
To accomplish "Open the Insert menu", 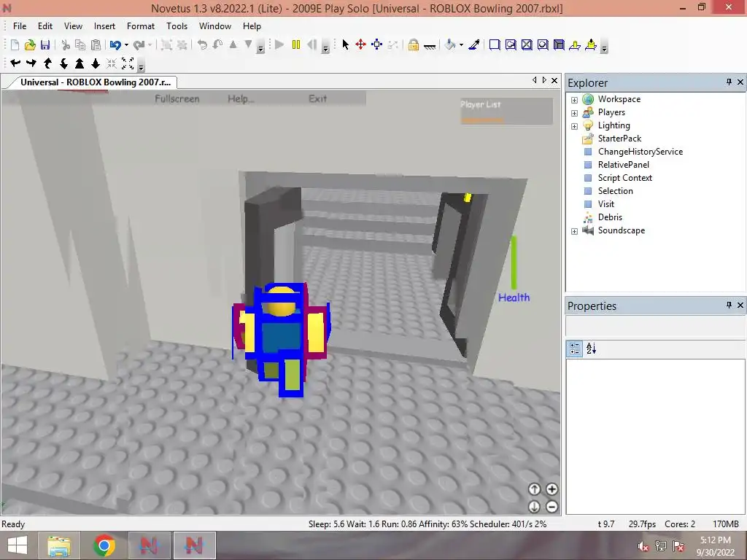I will [104, 26].
